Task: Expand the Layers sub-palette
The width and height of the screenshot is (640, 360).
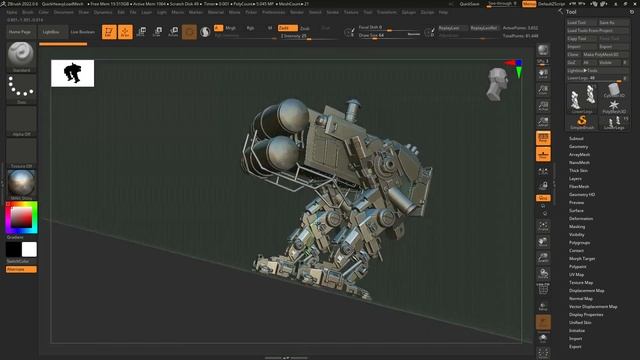Action: pyautogui.click(x=575, y=178)
